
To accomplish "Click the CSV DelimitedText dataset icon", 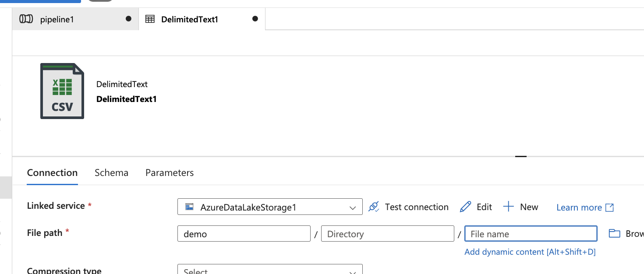I will (62, 91).
